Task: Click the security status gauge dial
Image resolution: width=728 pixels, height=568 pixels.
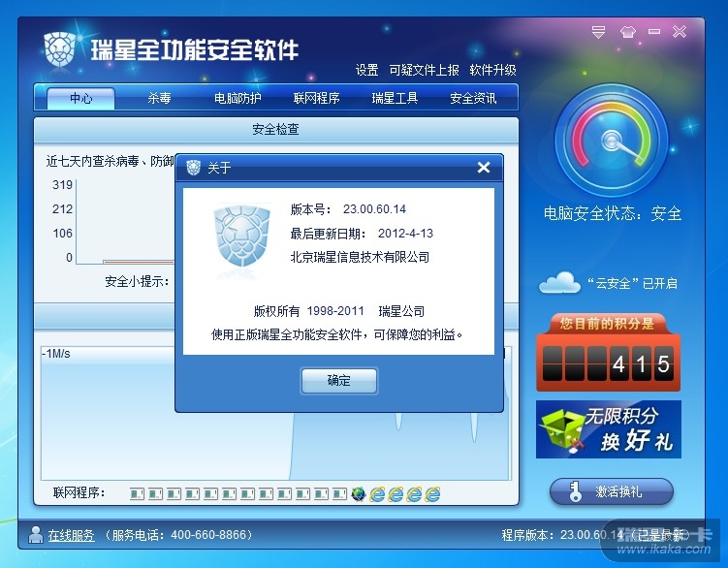Action: coord(612,141)
